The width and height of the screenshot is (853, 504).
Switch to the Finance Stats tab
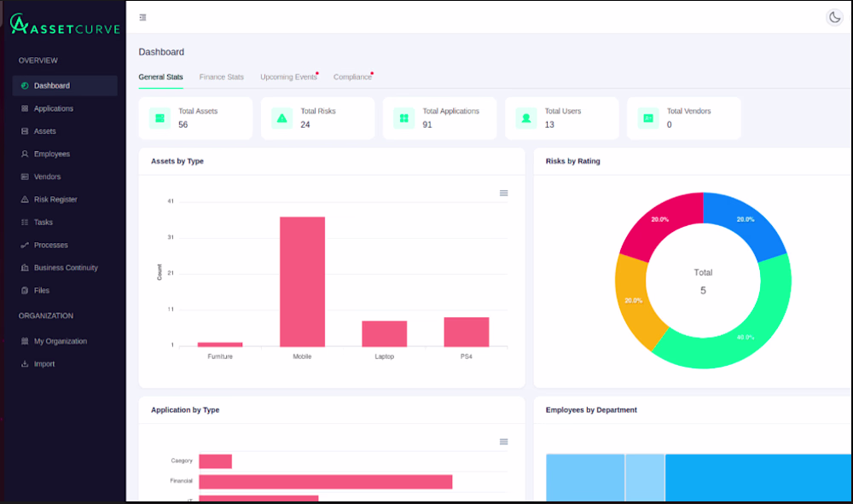(x=222, y=78)
